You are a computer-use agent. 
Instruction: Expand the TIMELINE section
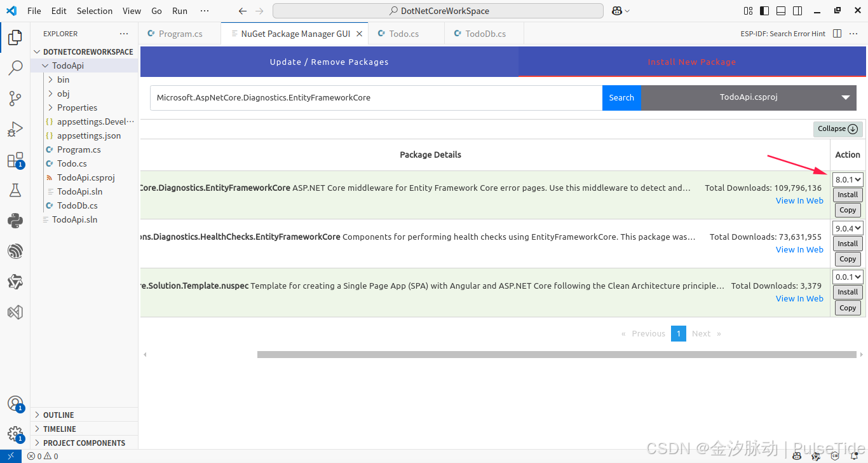pyautogui.click(x=84, y=429)
